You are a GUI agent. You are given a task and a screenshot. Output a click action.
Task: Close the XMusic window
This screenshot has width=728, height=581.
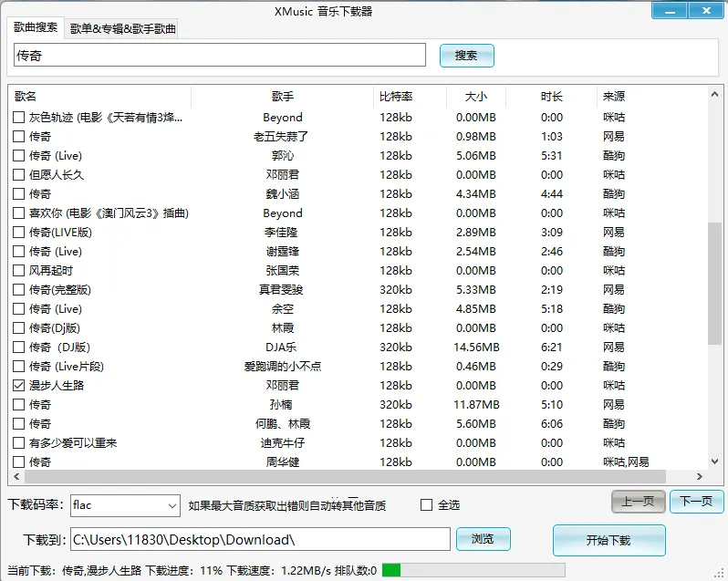[x=706, y=10]
